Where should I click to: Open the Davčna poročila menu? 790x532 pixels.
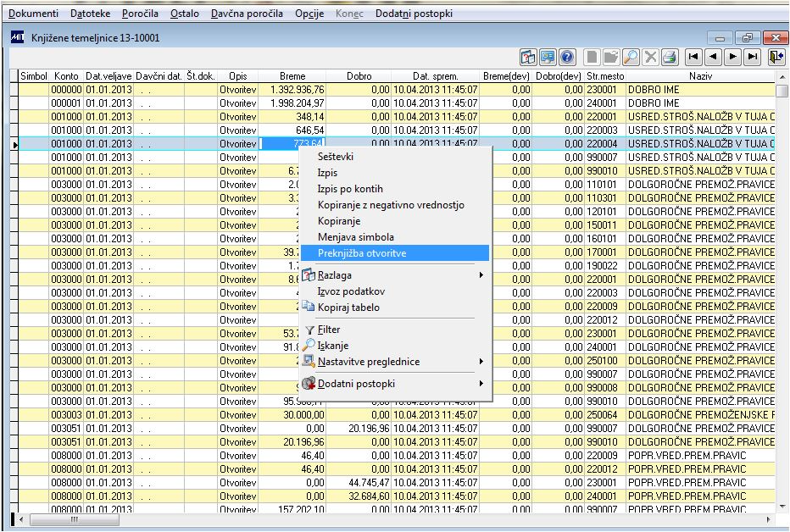[x=248, y=14]
